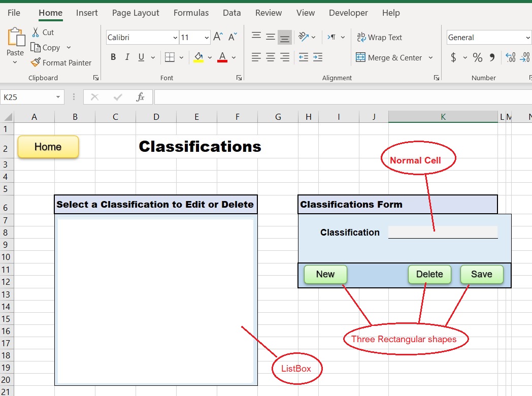This screenshot has width=532, height=396.
Task: Increase font size with the larger A icon
Action: point(218,37)
